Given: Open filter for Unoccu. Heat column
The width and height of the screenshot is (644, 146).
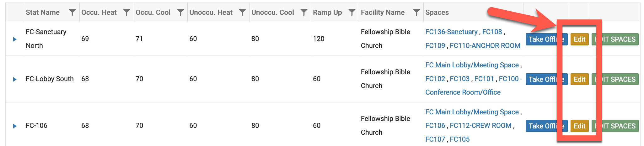Looking at the screenshot, I should pos(242,13).
